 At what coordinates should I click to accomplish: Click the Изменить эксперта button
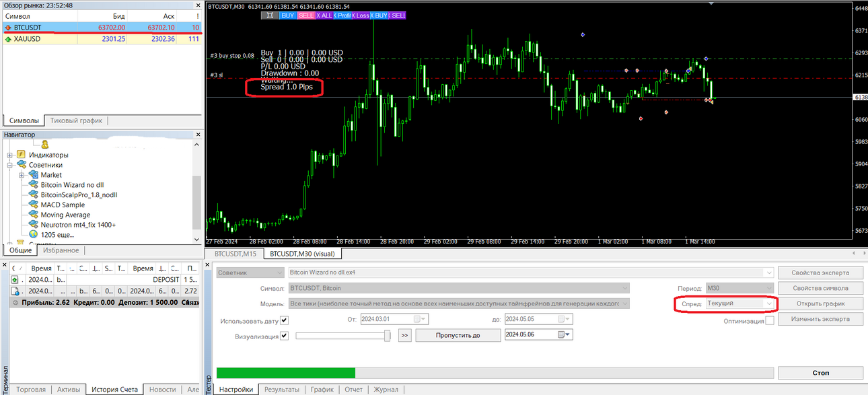pyautogui.click(x=820, y=319)
